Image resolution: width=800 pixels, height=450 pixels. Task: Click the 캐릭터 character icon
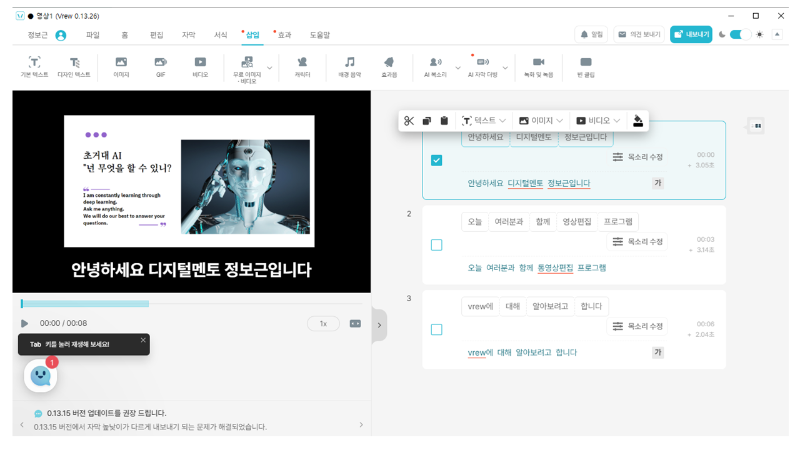(302, 66)
